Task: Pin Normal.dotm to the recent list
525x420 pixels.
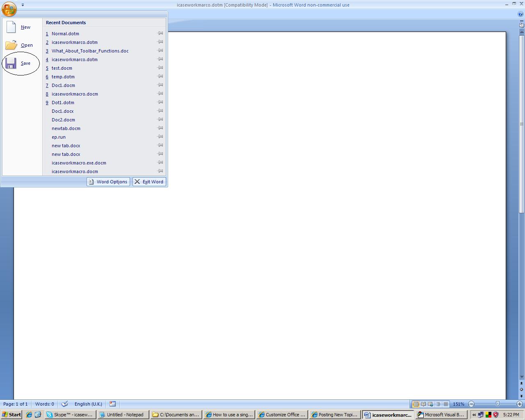Action: pos(160,33)
